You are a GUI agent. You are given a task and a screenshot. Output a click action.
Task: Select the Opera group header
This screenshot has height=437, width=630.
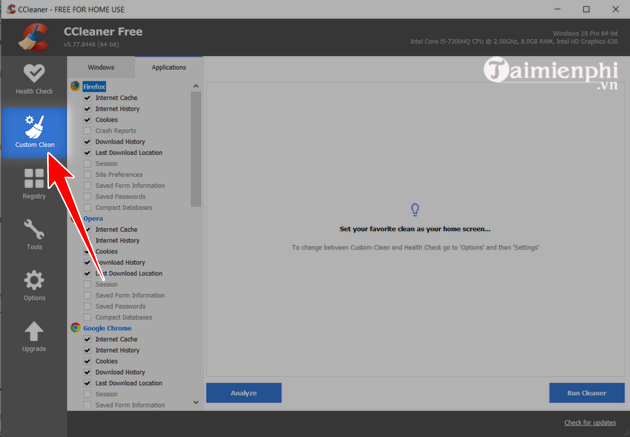[92, 218]
